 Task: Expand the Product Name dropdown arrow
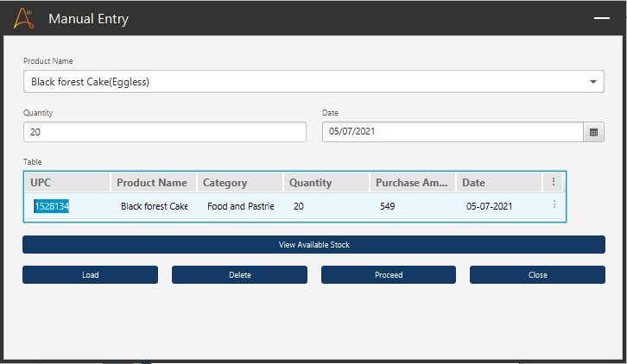tap(593, 82)
